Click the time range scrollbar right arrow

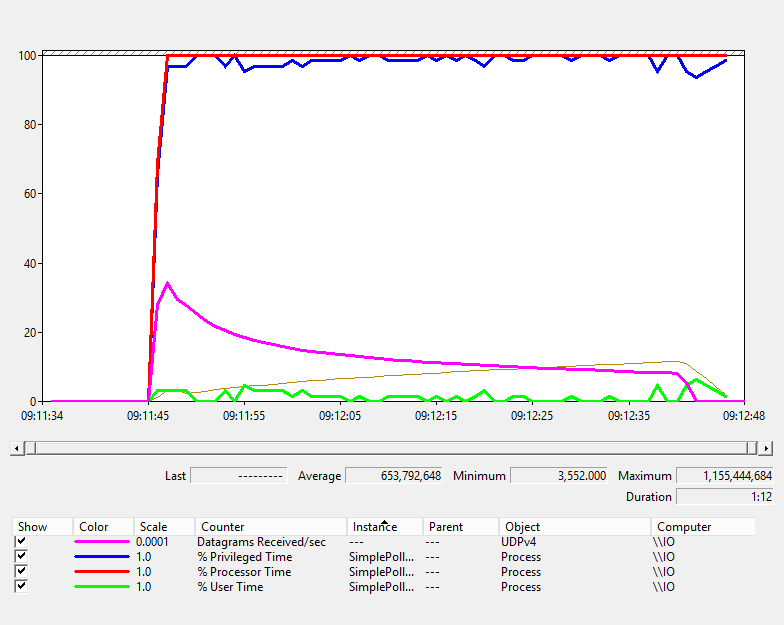point(766,448)
